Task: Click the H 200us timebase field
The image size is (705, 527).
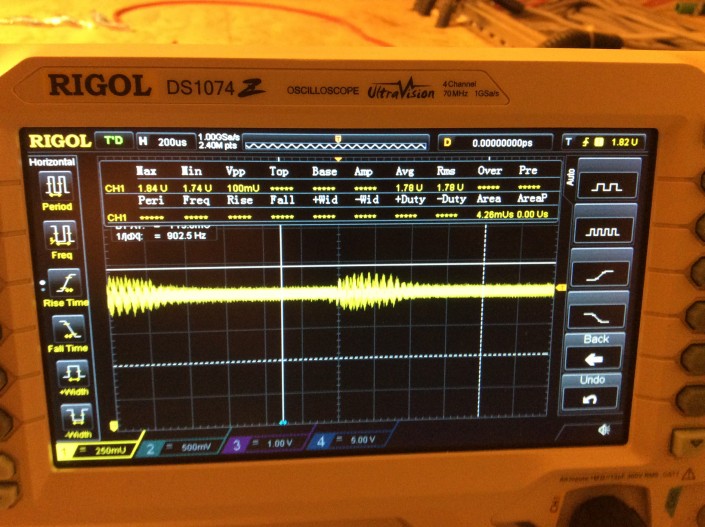Action: 166,142
